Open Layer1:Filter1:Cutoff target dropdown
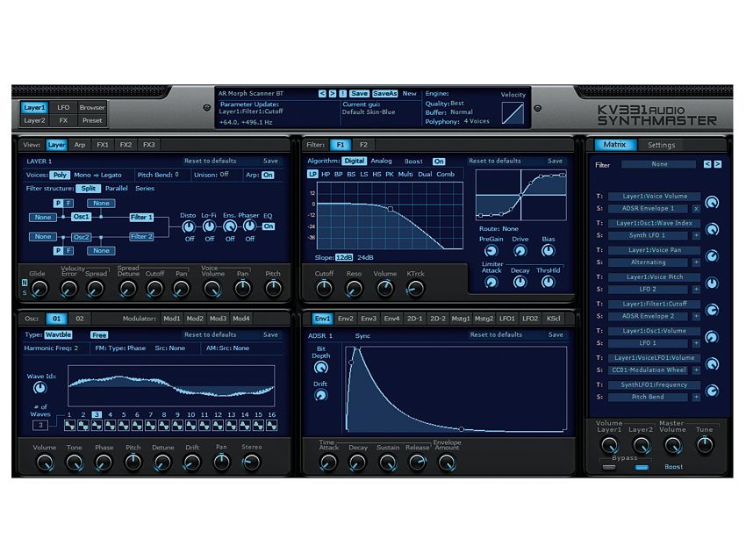Screen dimensions: 746x560 coord(654,304)
